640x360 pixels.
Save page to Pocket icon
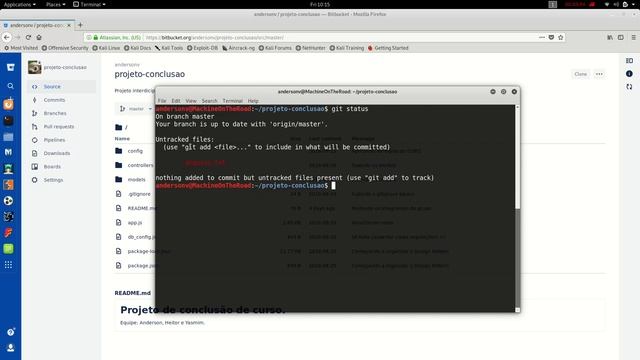click(551, 37)
